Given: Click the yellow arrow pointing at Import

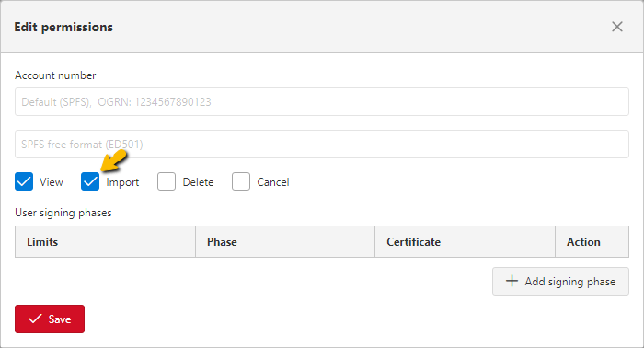Looking at the screenshot, I should 114,160.
